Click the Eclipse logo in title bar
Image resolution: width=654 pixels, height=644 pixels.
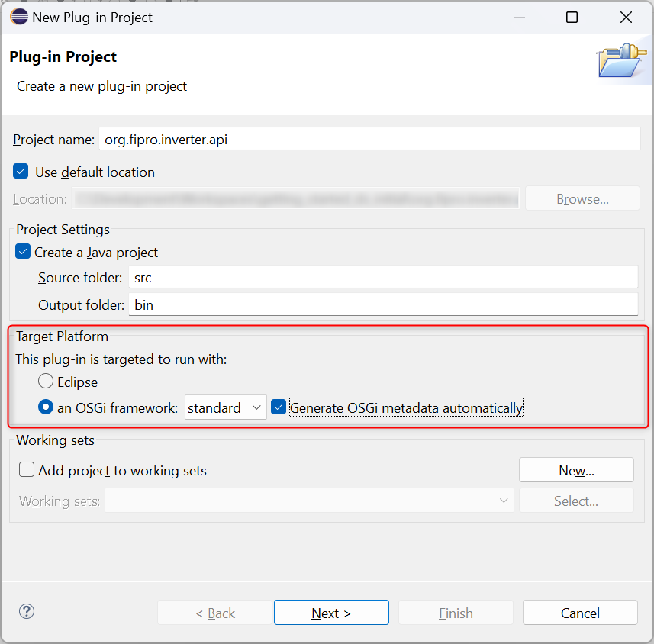(19, 17)
